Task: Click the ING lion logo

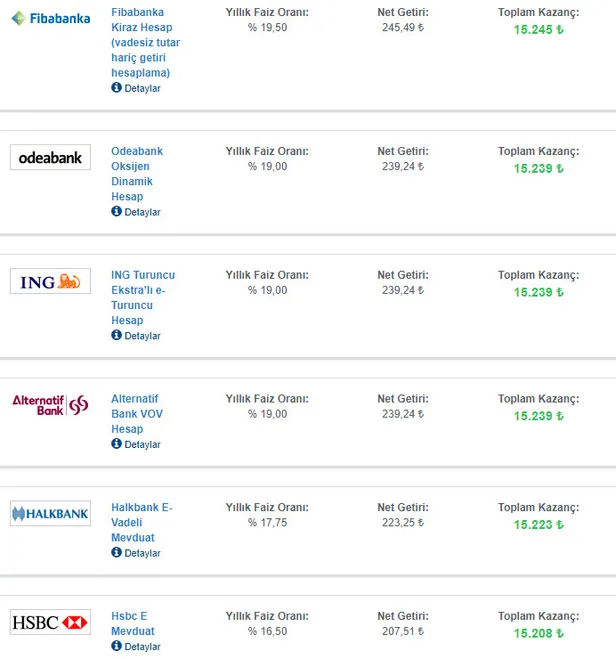Action: 50,281
